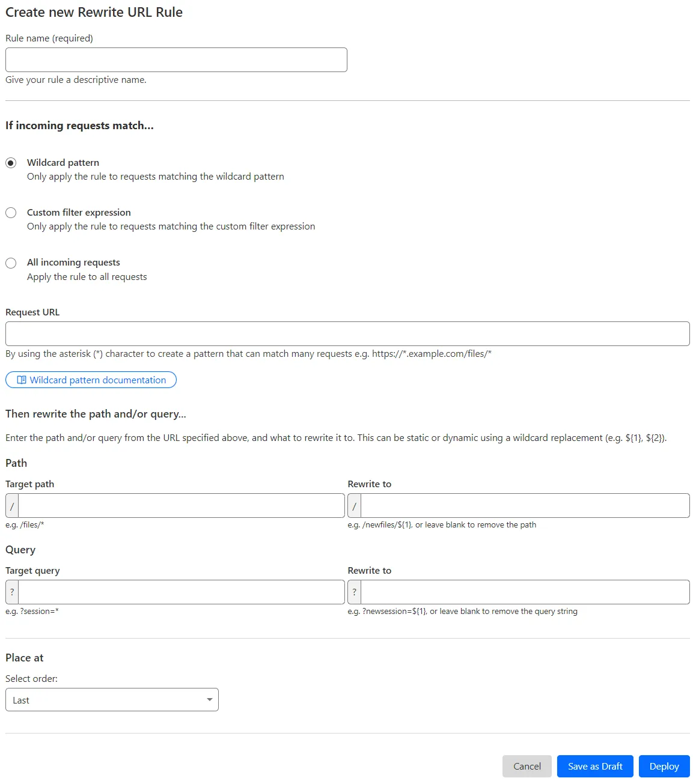Click the Deploy button
The image size is (696, 784).
coord(664,766)
